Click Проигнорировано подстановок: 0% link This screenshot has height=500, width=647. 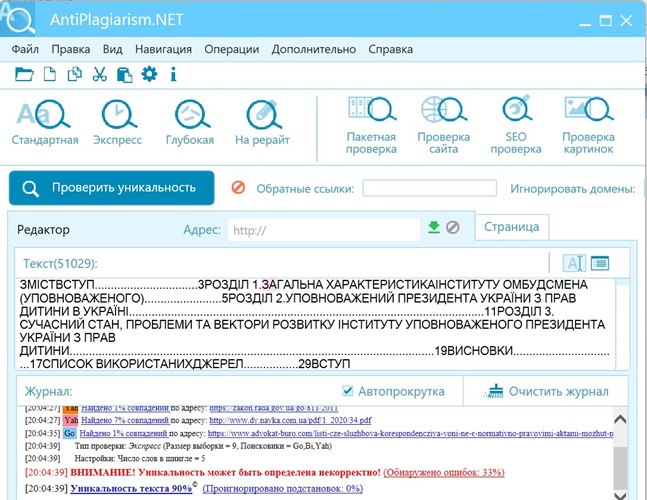(283, 488)
